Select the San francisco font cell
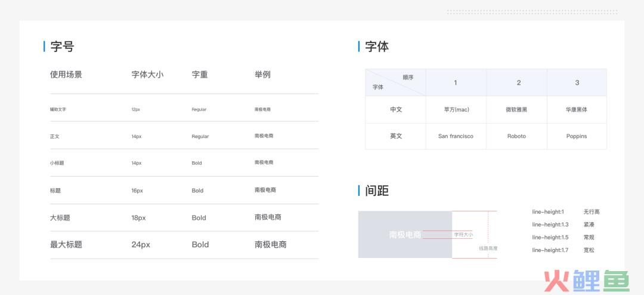 pyautogui.click(x=456, y=136)
